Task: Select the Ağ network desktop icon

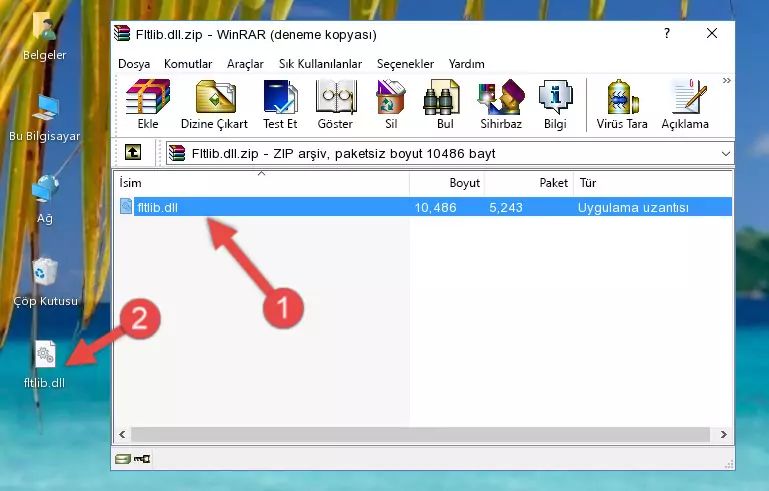Action: click(x=45, y=200)
